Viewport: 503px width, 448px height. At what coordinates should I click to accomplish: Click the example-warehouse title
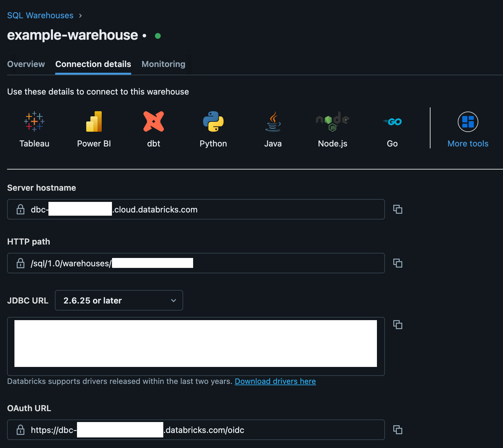[x=72, y=35]
